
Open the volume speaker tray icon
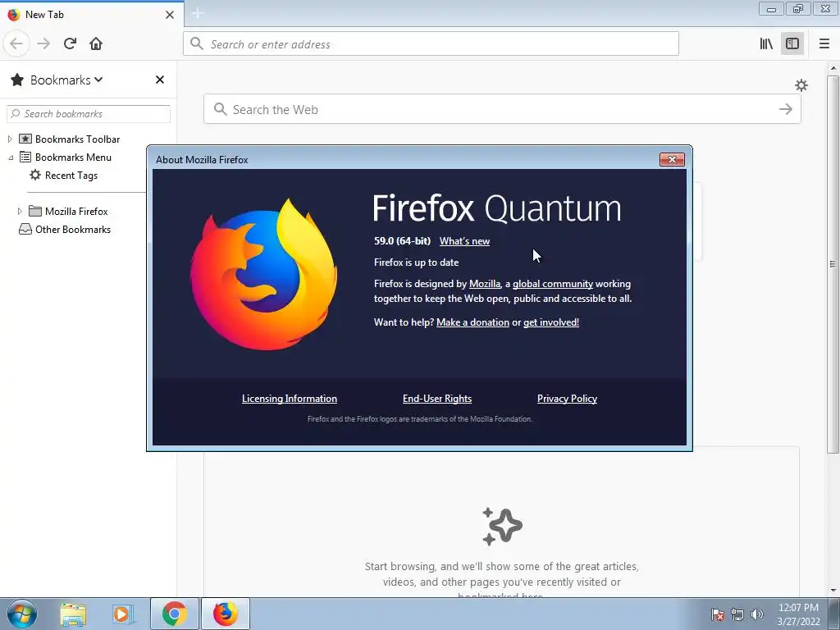click(x=757, y=614)
